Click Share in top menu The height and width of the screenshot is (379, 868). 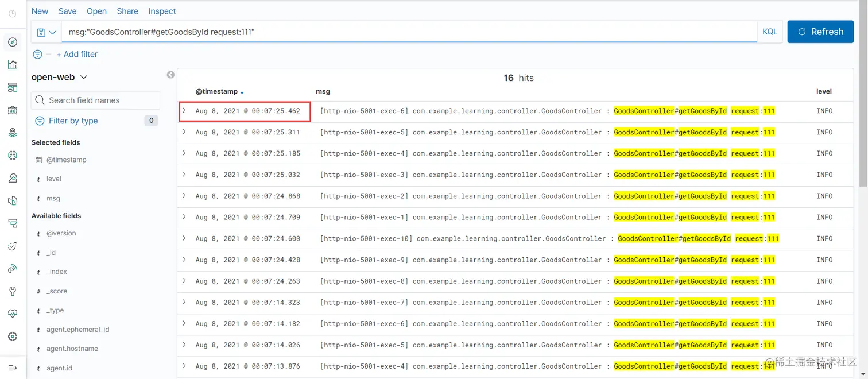[x=127, y=11]
